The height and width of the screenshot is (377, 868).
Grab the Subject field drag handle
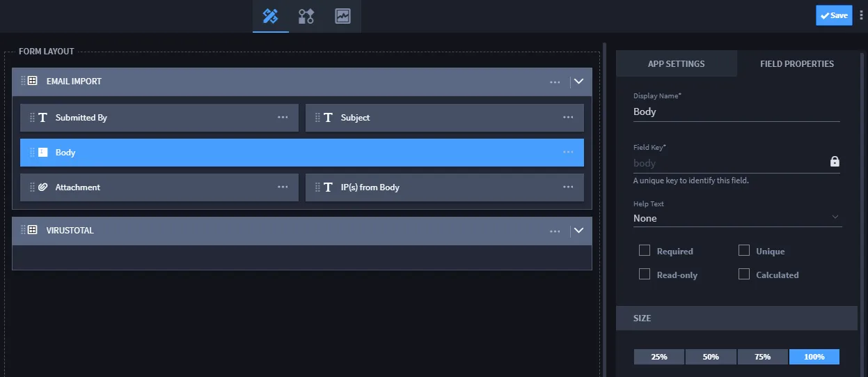point(317,118)
